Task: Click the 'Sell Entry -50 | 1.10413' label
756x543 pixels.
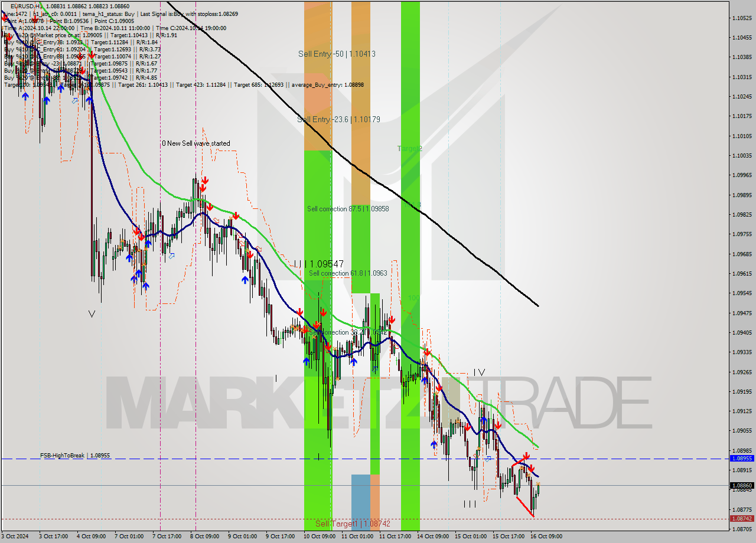Action: pyautogui.click(x=337, y=54)
